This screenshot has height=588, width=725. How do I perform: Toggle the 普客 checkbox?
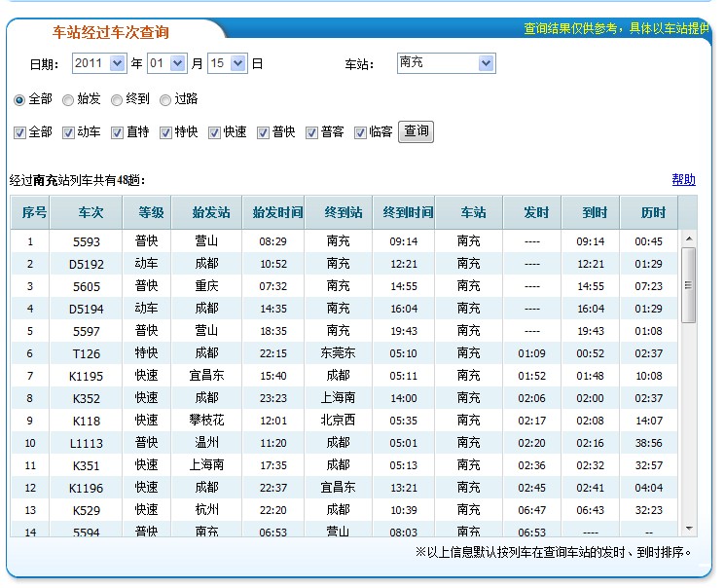pos(311,132)
